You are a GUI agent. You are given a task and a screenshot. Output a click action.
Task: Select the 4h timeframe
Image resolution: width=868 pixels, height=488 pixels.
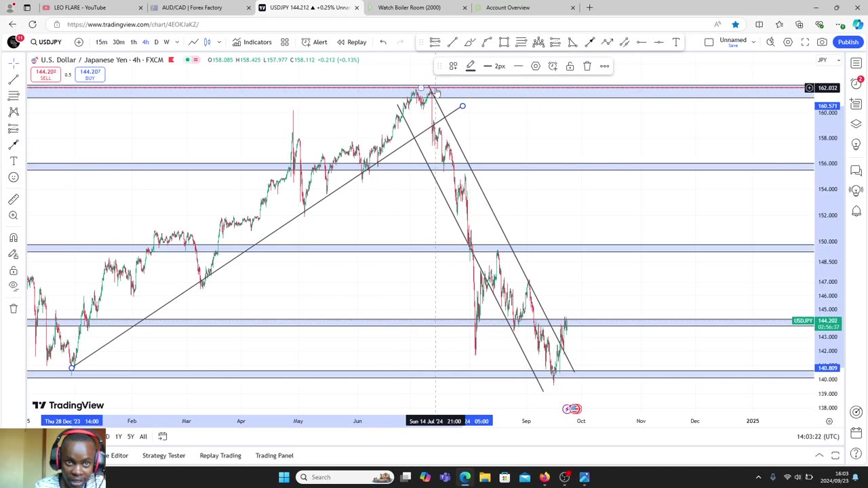[x=145, y=42]
